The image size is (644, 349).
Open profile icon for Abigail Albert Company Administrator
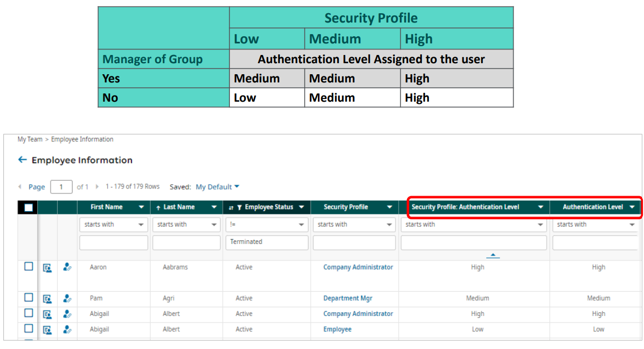(47, 314)
